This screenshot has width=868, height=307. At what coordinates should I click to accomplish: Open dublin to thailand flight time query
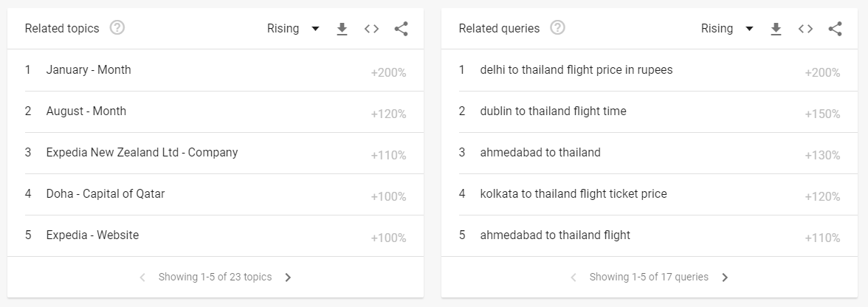pos(650,111)
